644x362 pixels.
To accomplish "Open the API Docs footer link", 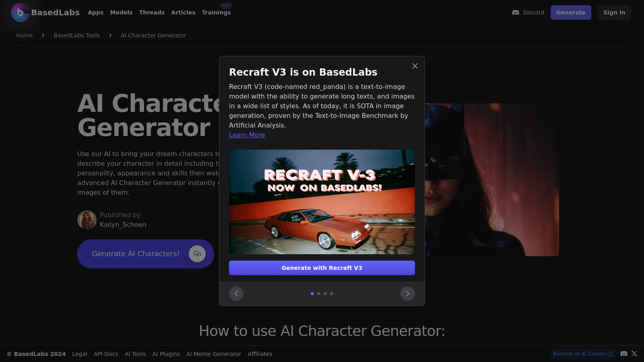I will pyautogui.click(x=106, y=354).
